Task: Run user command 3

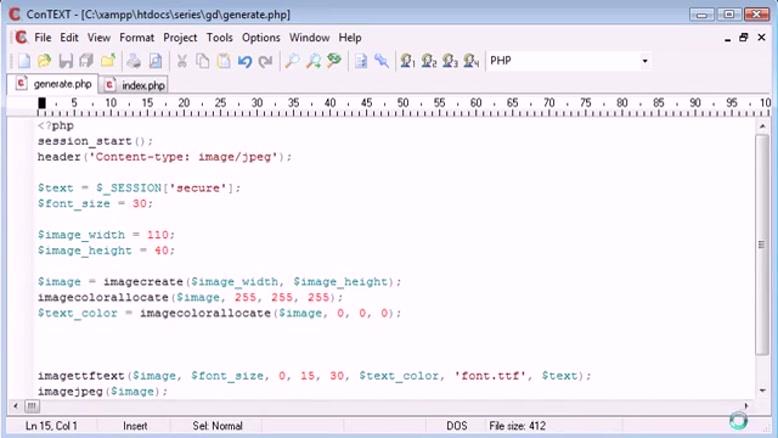Action: pos(450,61)
